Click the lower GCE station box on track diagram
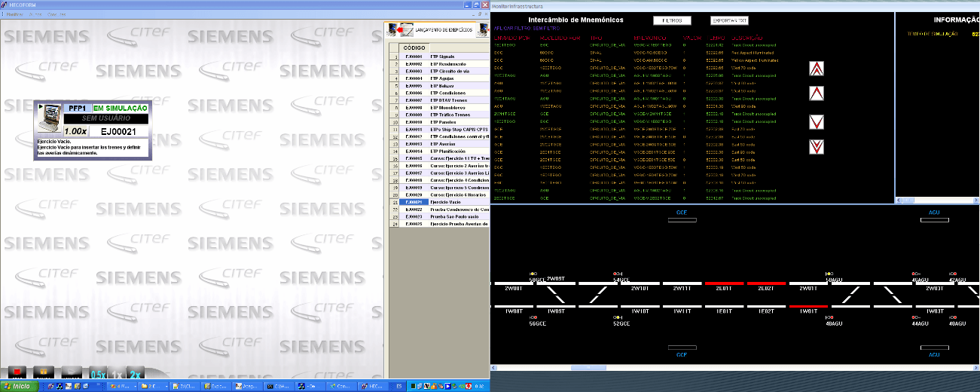980x392 pixels. (x=682, y=348)
